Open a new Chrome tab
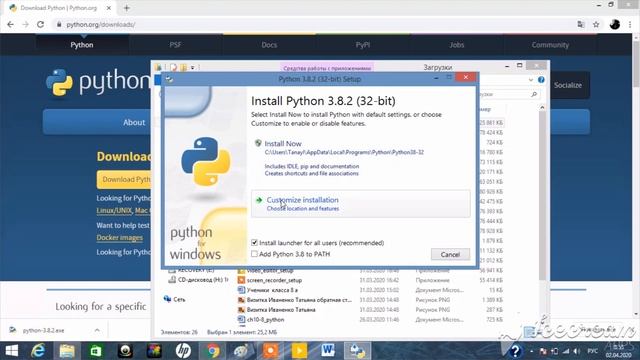The height and width of the screenshot is (360, 640). click(x=127, y=8)
